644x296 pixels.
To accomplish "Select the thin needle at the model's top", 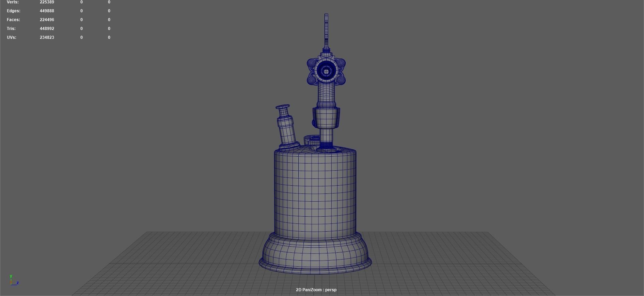I will 326,31.
